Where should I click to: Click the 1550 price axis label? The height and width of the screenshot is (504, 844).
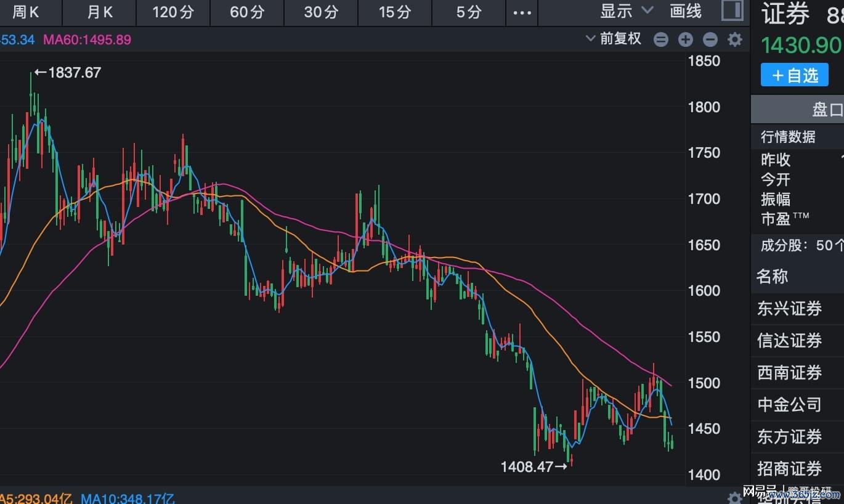pyautogui.click(x=704, y=337)
